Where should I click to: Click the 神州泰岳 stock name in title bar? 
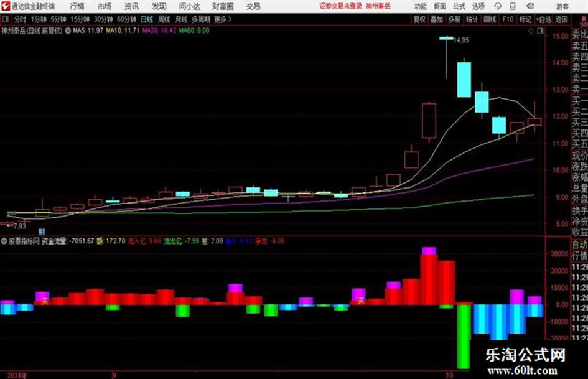click(378, 6)
